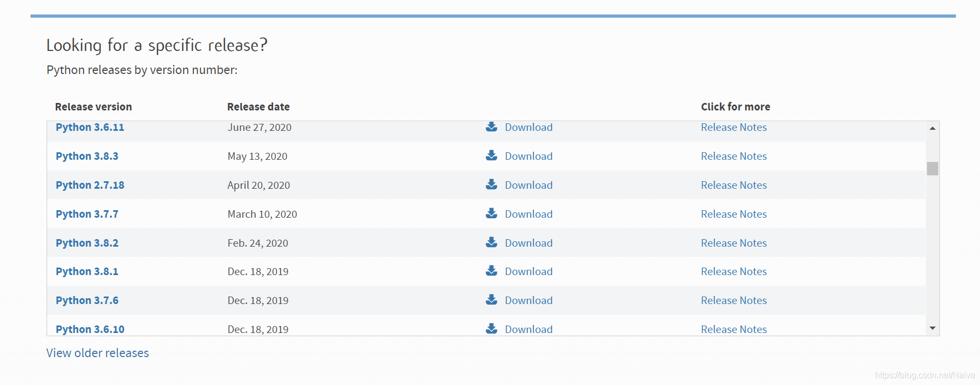The width and height of the screenshot is (980, 385).
Task: Open the Python 3.6.10 release link
Action: point(90,329)
